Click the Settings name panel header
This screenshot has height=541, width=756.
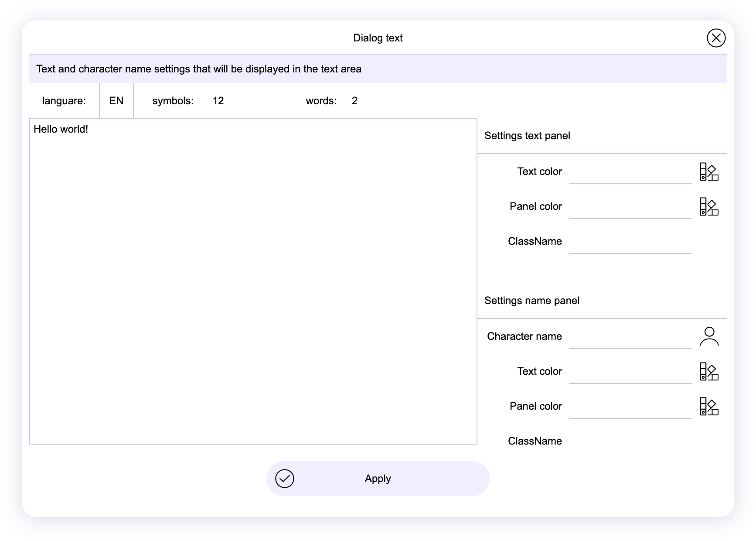531,301
